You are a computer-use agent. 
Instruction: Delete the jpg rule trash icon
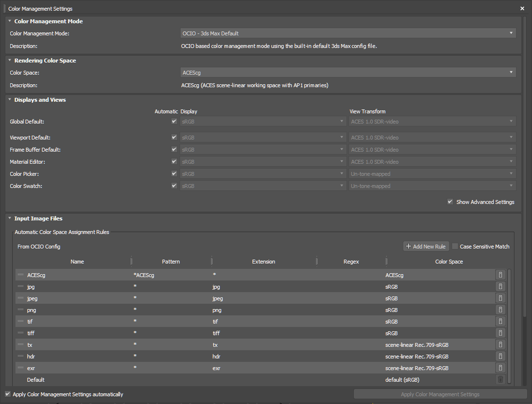pos(500,287)
